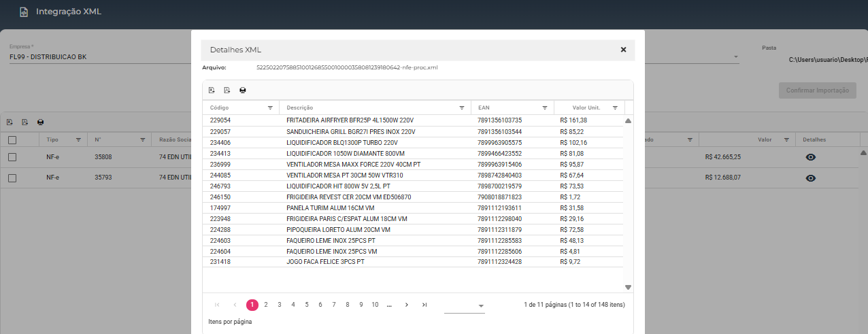Print the Detalhes XML item list
This screenshot has width=868, height=334.
click(242, 90)
